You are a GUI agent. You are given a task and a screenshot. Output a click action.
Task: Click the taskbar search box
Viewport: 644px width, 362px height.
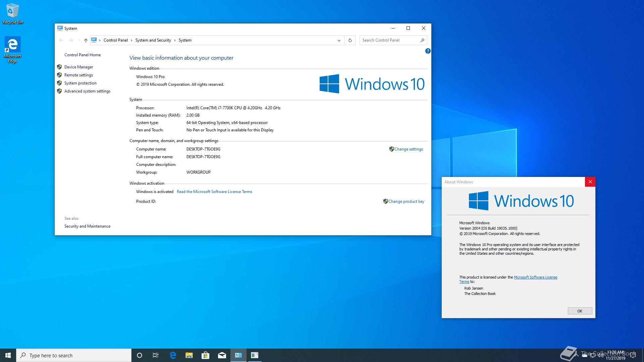(74, 355)
